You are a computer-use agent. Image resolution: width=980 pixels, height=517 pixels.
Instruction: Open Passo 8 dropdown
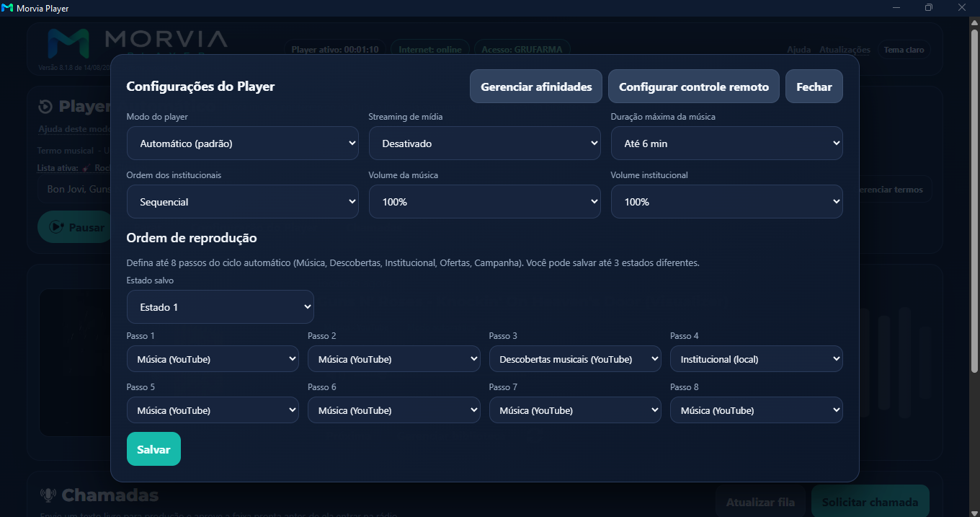tap(756, 410)
